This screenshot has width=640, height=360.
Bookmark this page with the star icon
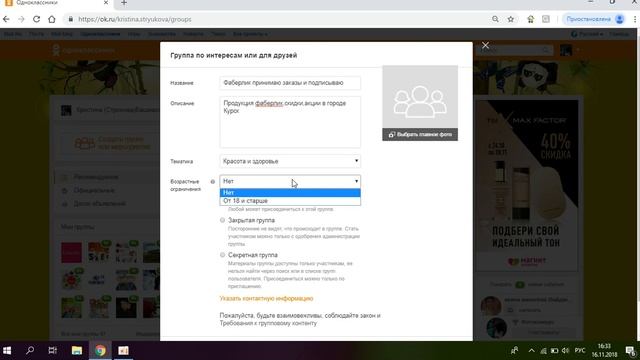coord(511,19)
